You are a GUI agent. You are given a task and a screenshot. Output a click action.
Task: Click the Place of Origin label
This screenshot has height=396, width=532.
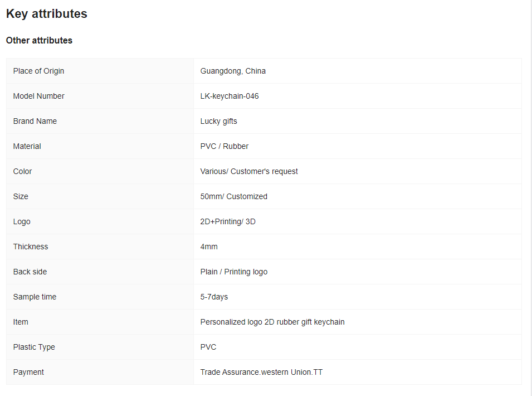click(38, 71)
